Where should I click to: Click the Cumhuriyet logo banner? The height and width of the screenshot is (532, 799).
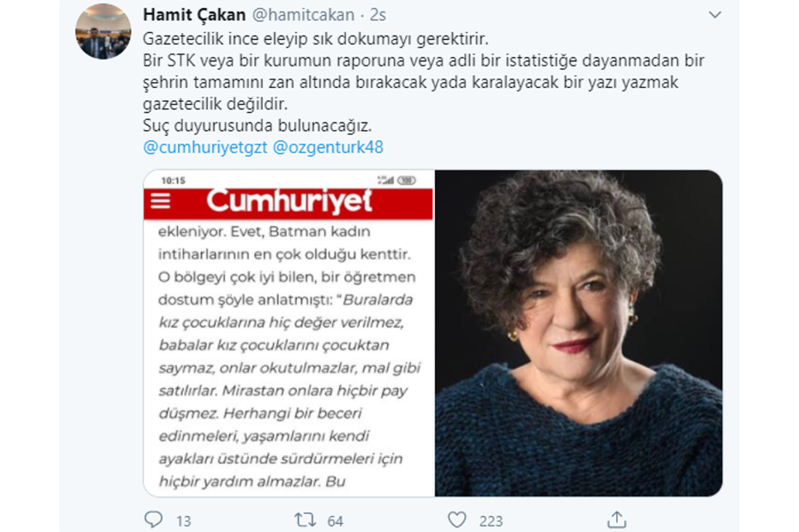pos(289,202)
